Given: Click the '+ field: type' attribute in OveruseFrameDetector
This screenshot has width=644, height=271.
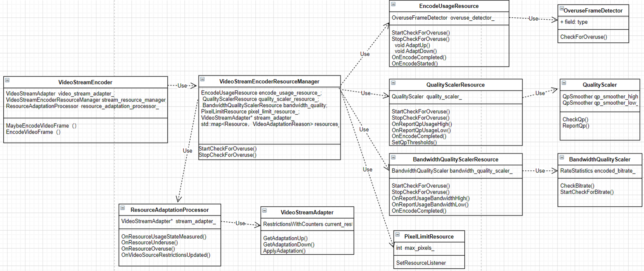Looking at the screenshot, I should tap(574, 22).
